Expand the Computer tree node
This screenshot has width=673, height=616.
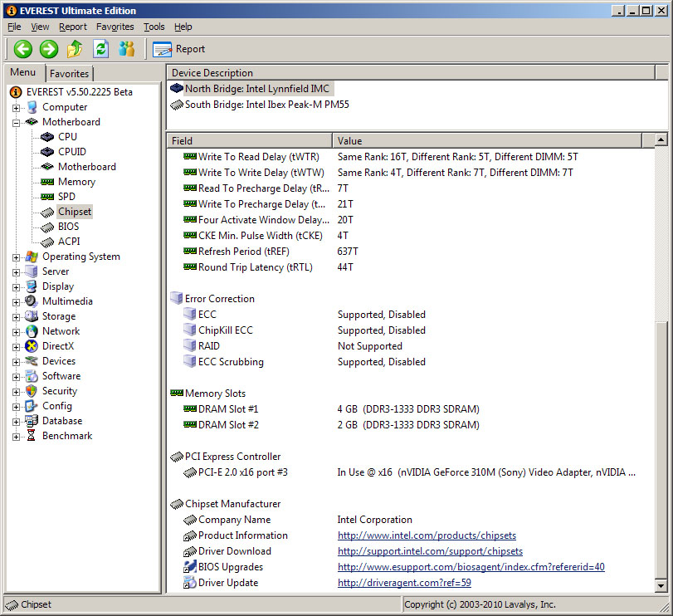[16, 108]
